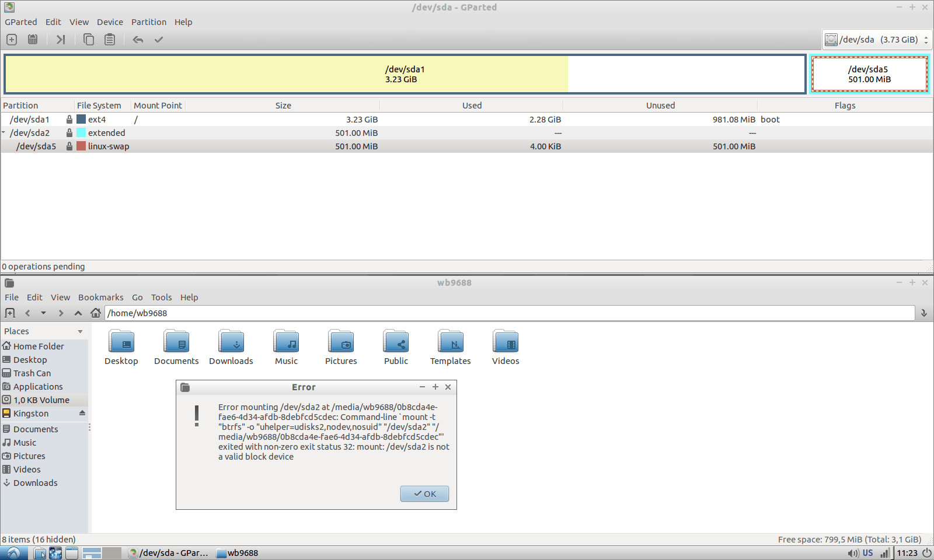Open the Go menu in file manager
The height and width of the screenshot is (560, 934).
(137, 297)
